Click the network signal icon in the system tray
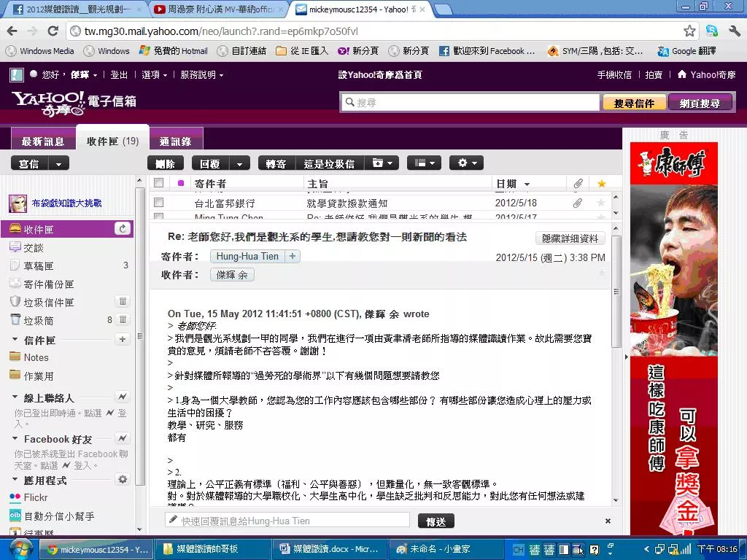Screen dimensions: 747x560 tap(685, 550)
